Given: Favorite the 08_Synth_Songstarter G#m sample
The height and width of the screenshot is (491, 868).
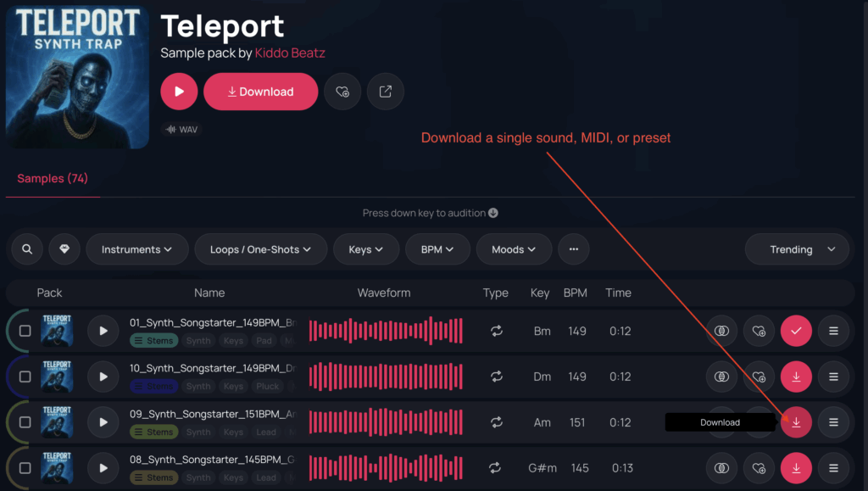Looking at the screenshot, I should point(759,468).
